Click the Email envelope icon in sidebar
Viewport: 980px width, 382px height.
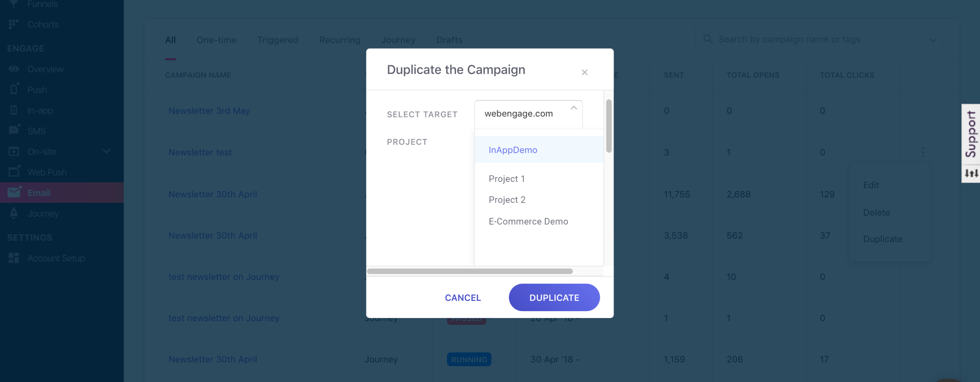point(14,192)
